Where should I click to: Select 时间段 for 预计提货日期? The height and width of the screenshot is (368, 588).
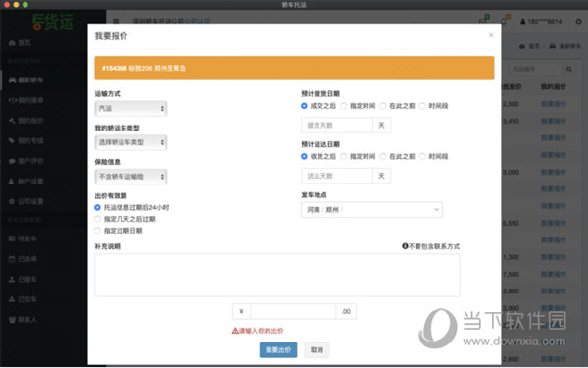(x=422, y=106)
